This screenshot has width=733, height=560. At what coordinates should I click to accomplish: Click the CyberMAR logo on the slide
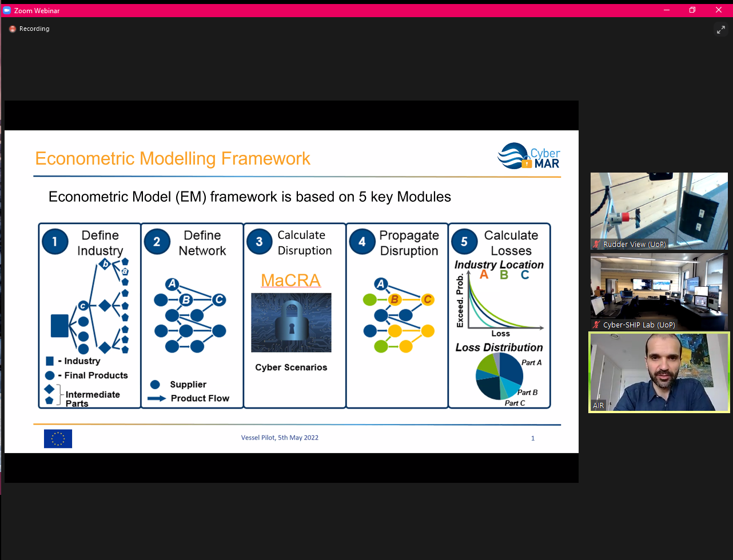click(x=529, y=156)
